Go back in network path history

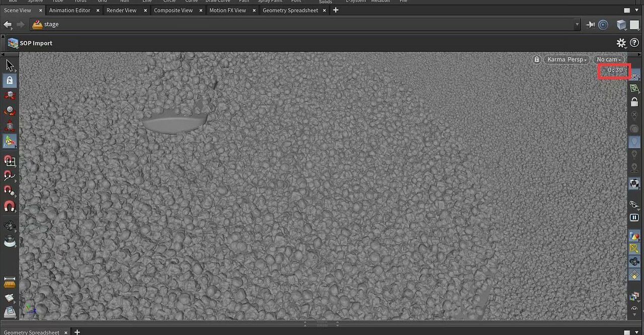[8, 24]
